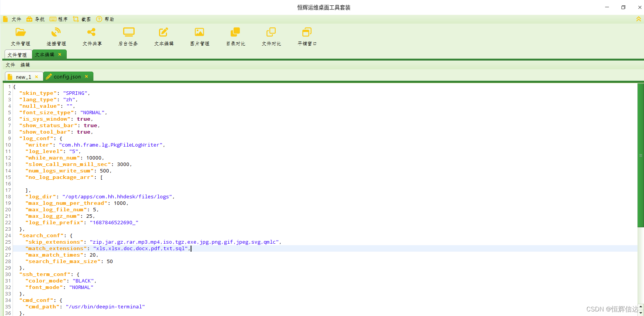The image size is (644, 316).
Task: Open the 文本编辑 text editor tool
Action: pyautogui.click(x=164, y=37)
